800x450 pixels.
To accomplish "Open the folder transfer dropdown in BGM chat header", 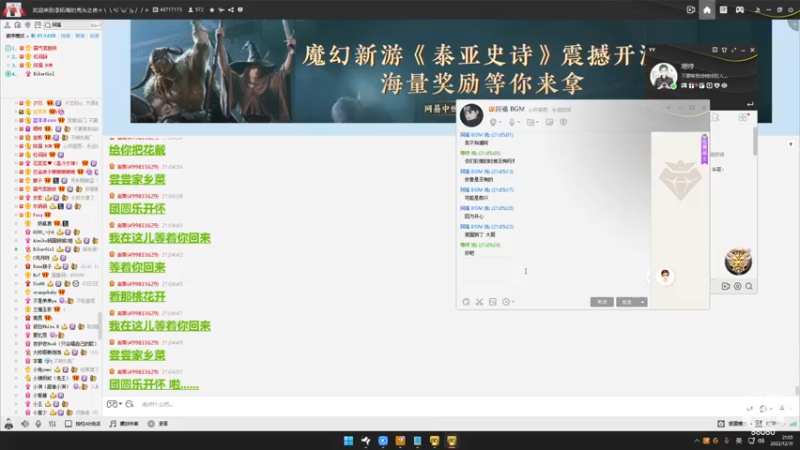I will [532, 122].
